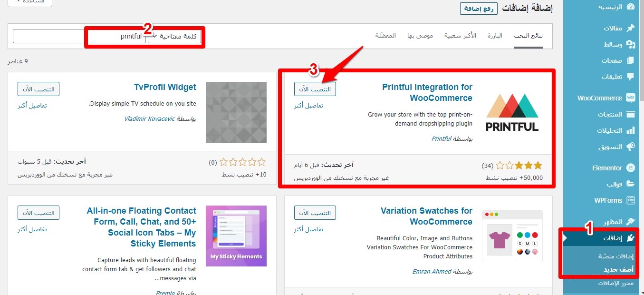Open Variation Swatches for WooCommerce title link
644x295 pixels.
point(426,216)
